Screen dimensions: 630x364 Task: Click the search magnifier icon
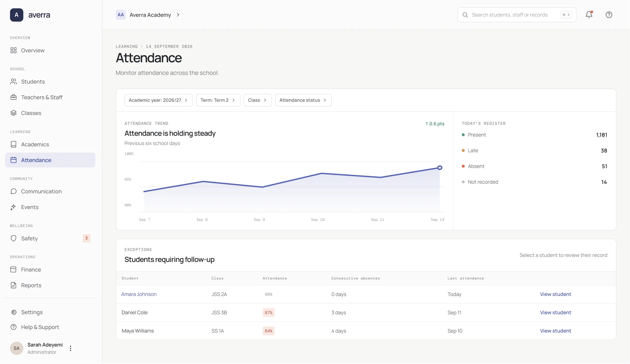point(465,15)
